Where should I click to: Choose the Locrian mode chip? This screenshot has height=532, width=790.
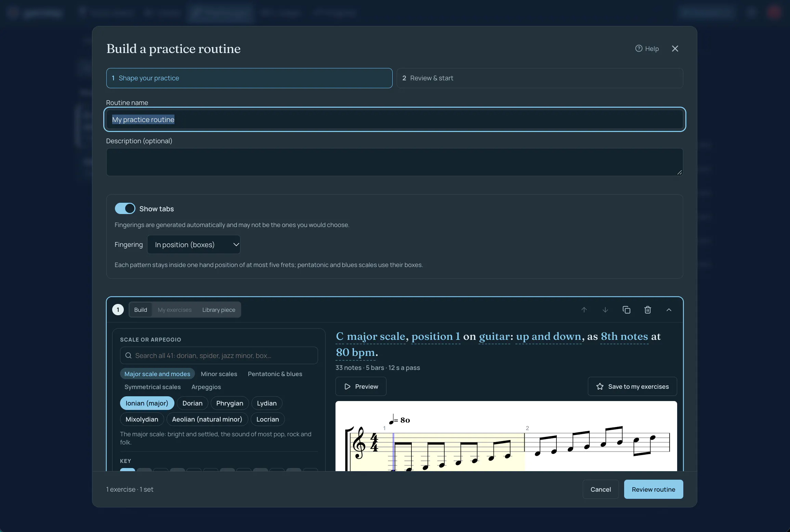click(268, 419)
